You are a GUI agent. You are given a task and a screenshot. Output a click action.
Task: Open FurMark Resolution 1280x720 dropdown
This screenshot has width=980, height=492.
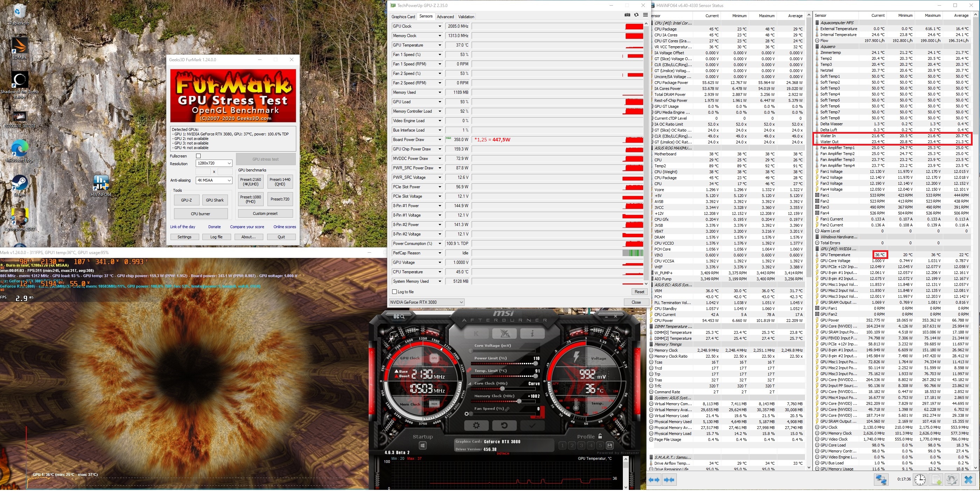point(214,163)
